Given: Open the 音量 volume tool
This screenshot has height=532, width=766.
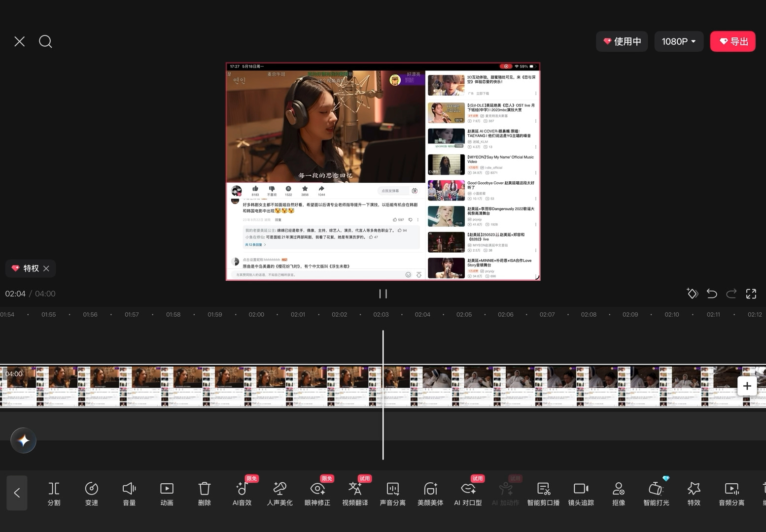Looking at the screenshot, I should click(x=129, y=494).
